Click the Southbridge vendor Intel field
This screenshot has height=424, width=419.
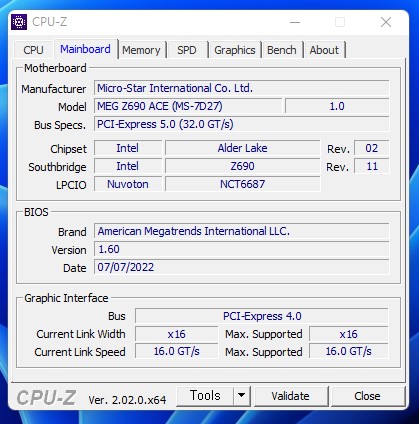coord(128,166)
